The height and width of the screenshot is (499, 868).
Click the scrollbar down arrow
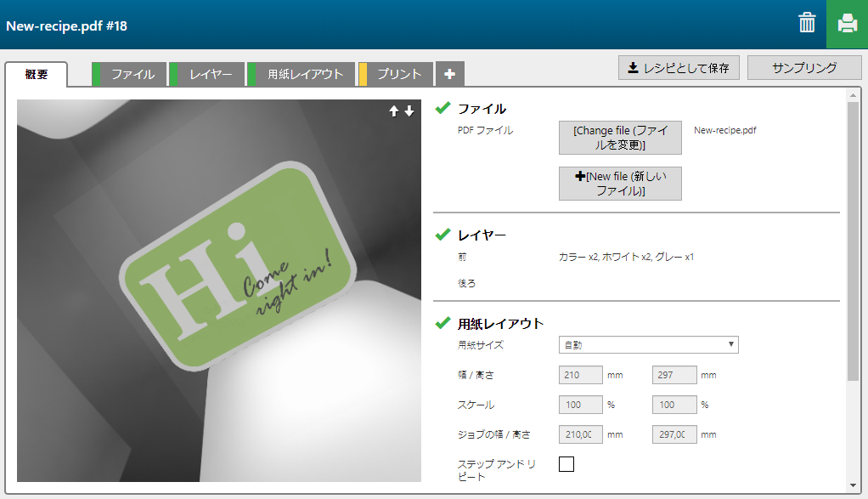click(x=853, y=485)
